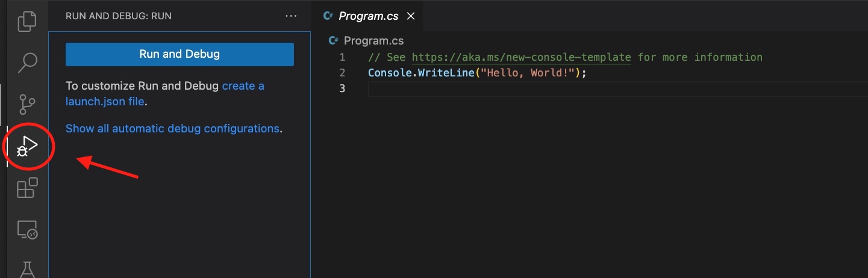Viewport: 868px width, 278px height.
Task: Click line number 2 in the gutter
Action: [343, 73]
